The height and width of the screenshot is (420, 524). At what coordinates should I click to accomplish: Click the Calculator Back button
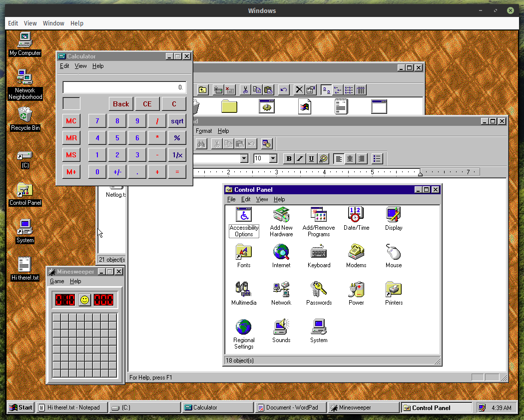pos(121,104)
